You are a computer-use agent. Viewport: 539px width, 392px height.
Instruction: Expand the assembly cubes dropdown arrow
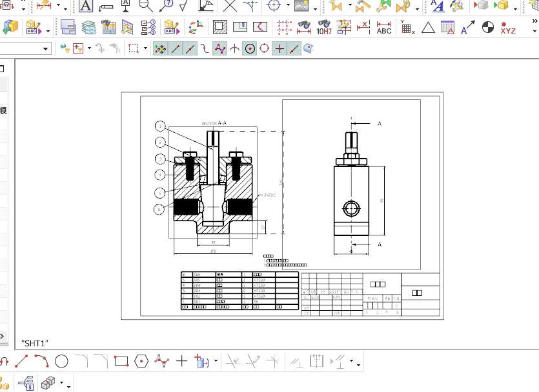(61, 382)
